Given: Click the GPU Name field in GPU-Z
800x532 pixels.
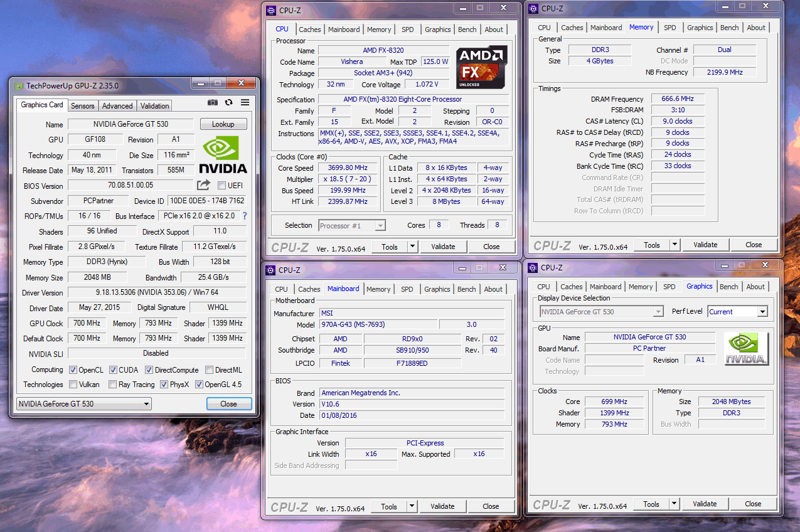Looking at the screenshot, I should [x=131, y=124].
